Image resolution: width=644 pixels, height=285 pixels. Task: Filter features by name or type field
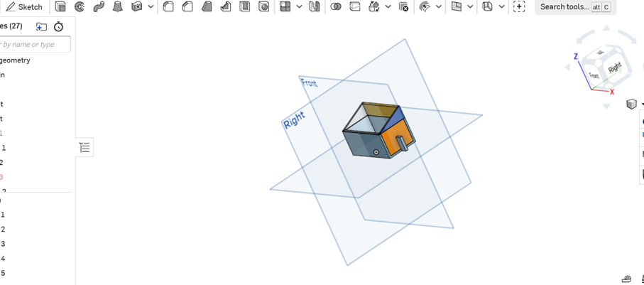coord(34,44)
